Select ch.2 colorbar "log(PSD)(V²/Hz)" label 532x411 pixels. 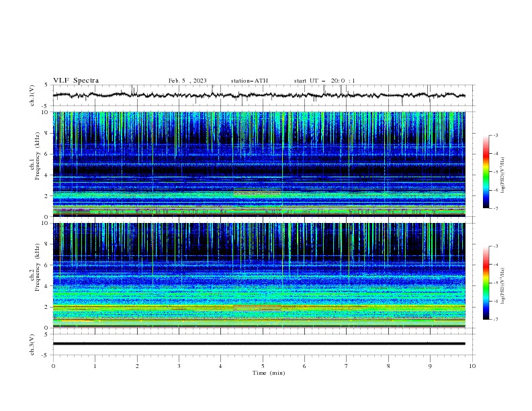click(x=503, y=286)
